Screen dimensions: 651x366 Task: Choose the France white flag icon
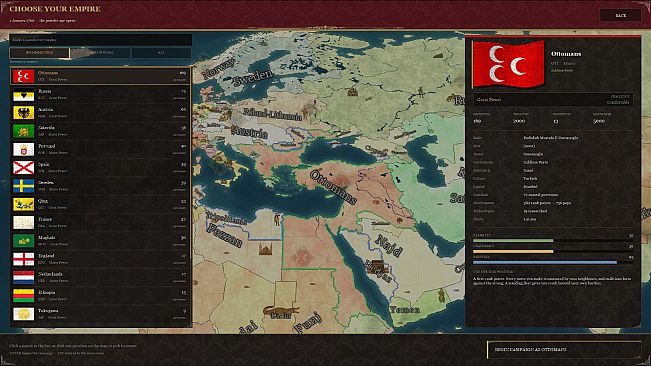point(23,222)
